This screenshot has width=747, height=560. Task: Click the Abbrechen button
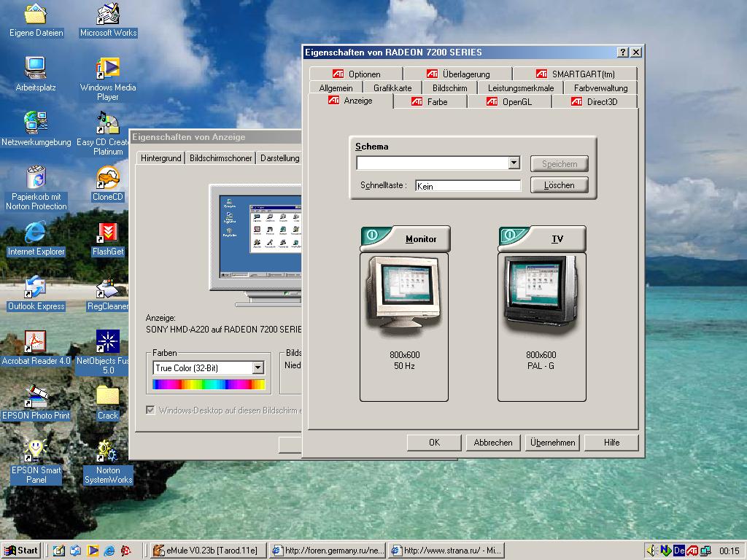[493, 443]
